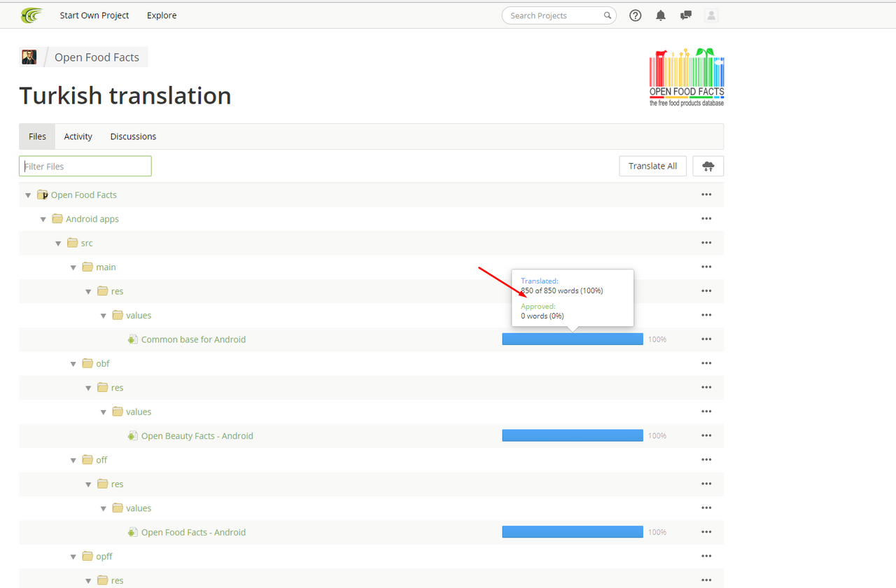
Task: Open the help question mark icon
Action: pyautogui.click(x=636, y=15)
